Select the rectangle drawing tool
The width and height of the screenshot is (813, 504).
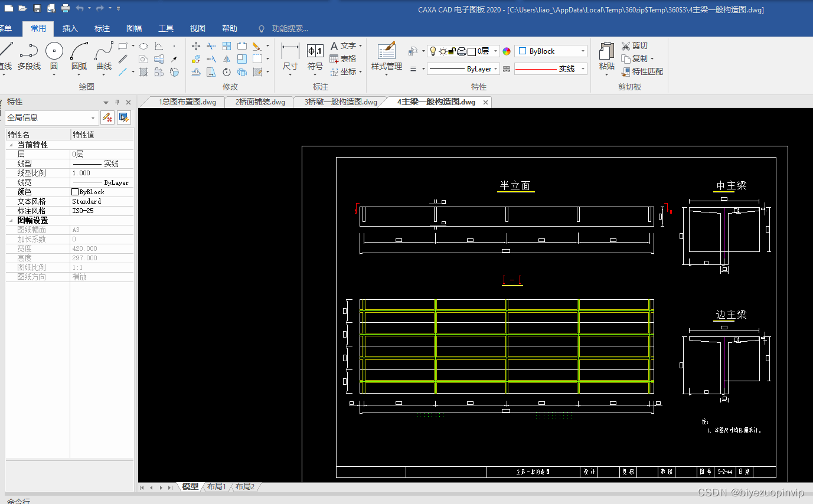point(123,46)
